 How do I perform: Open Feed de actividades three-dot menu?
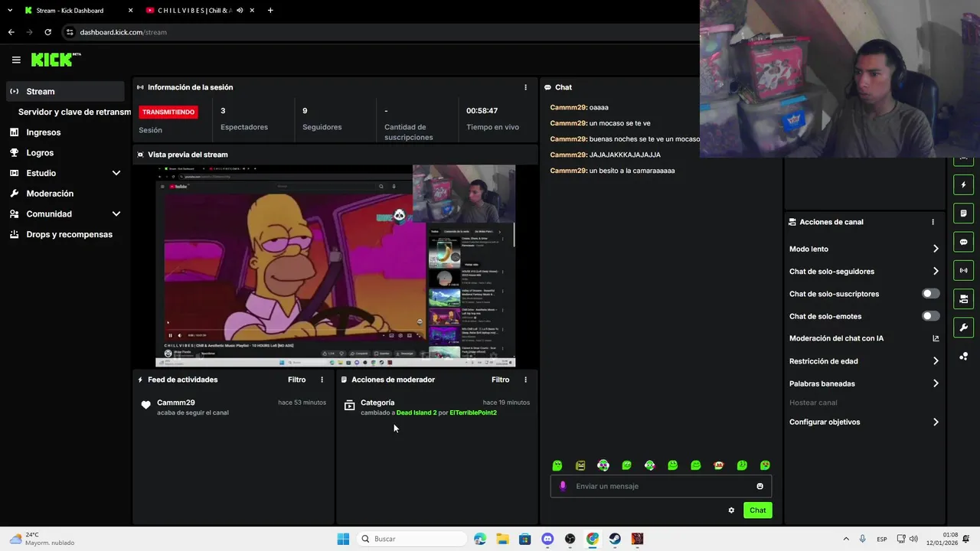322,380
